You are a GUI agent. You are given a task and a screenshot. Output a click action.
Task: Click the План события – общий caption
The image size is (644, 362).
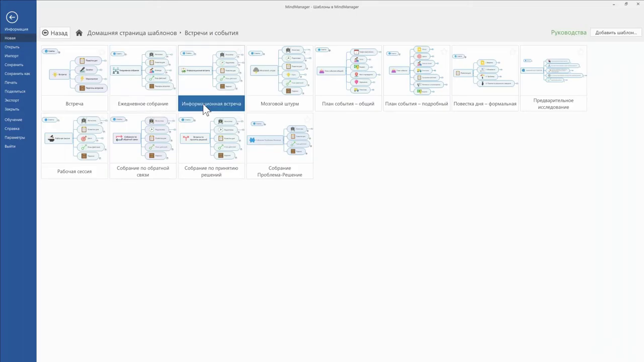click(348, 104)
